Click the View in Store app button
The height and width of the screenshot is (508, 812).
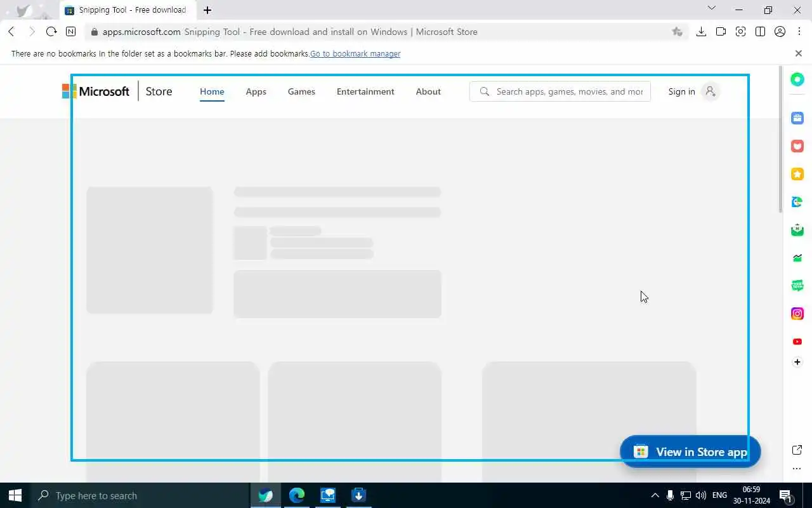click(690, 451)
